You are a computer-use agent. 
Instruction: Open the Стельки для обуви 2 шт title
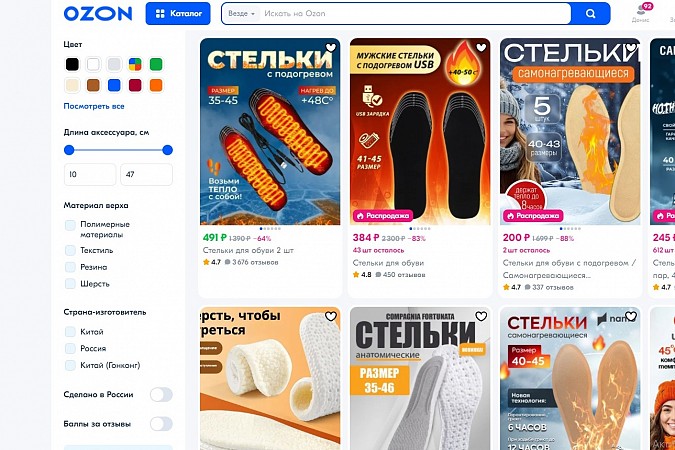pyautogui.click(x=248, y=250)
